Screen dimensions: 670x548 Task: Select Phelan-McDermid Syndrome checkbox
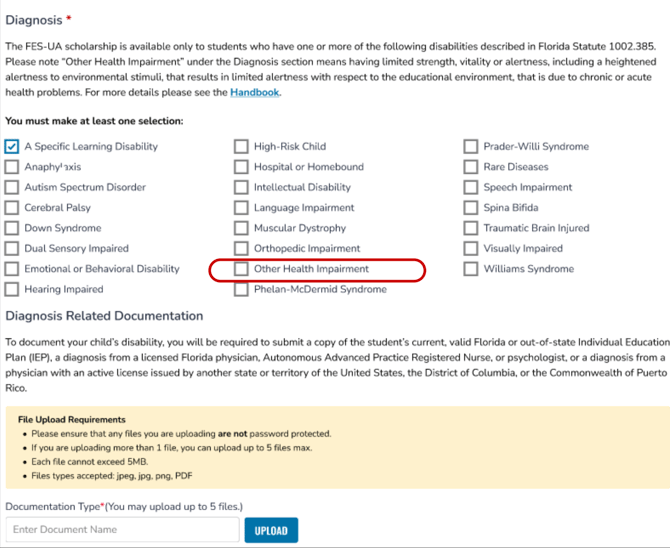(x=241, y=290)
